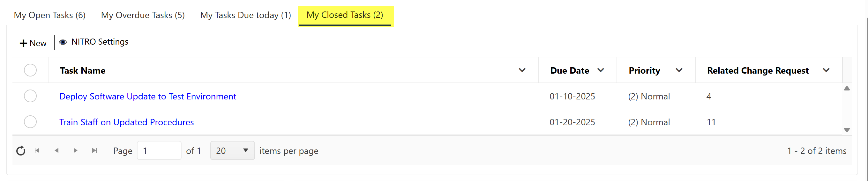Screen dimensions: 868x181
Task: Select the Deploy Software Update row checkbox
Action: pos(30,96)
